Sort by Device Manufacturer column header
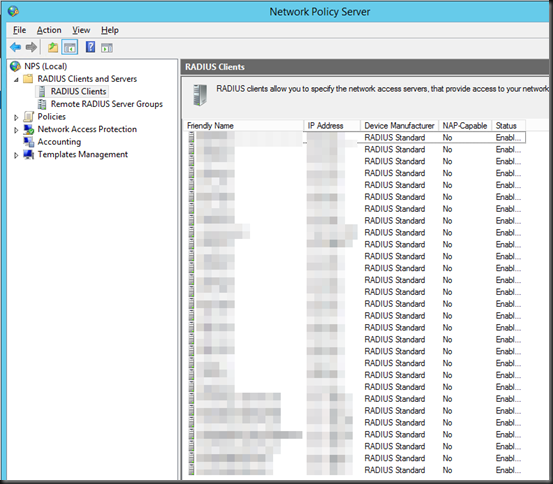The width and height of the screenshot is (553, 484). coord(399,126)
